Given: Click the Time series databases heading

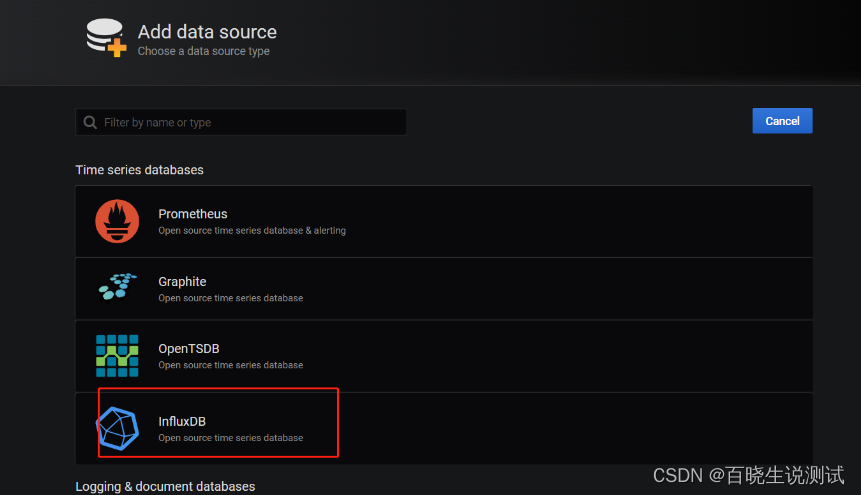Looking at the screenshot, I should point(139,170).
